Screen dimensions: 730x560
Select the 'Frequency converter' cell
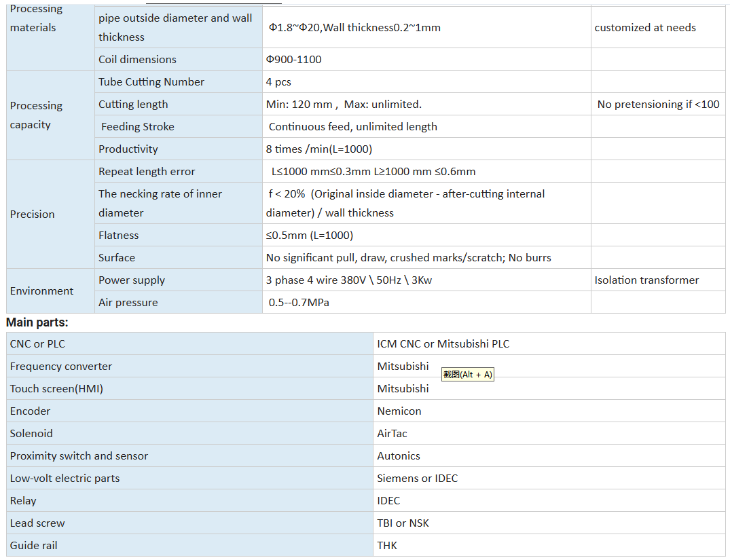(x=189, y=366)
